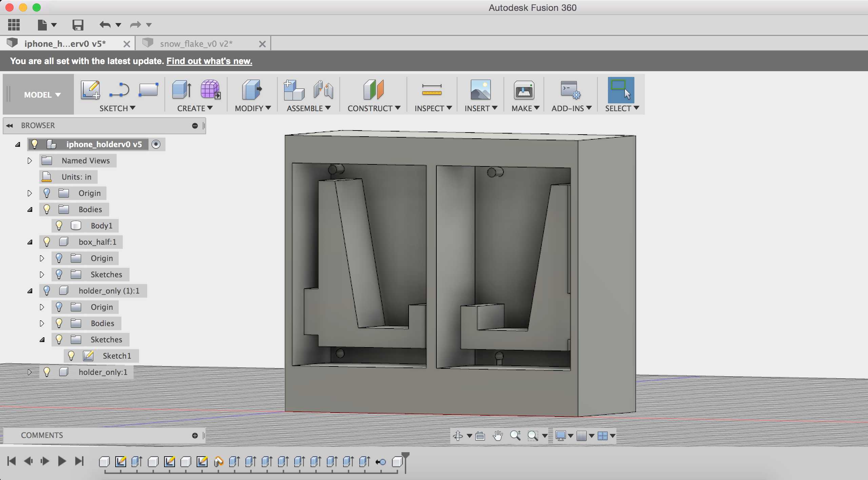Open the CREATE menu
The height and width of the screenshot is (480, 868).
195,108
